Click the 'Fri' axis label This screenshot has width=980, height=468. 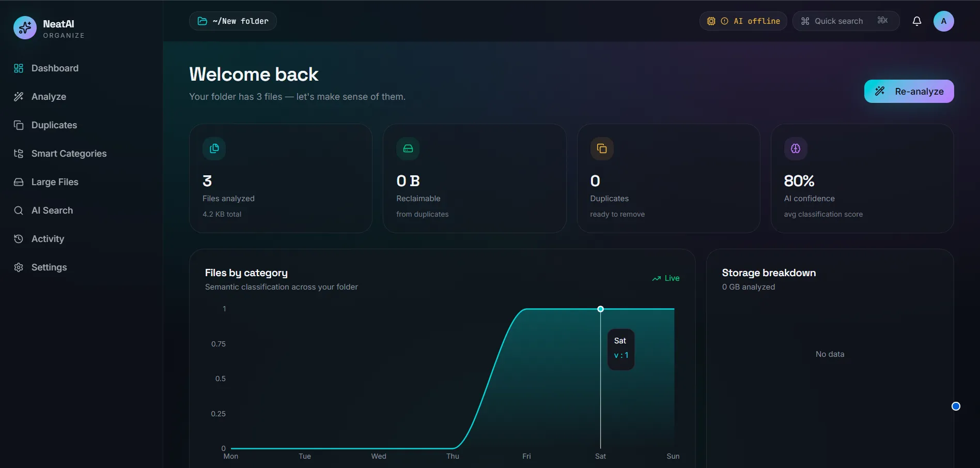pyautogui.click(x=526, y=456)
